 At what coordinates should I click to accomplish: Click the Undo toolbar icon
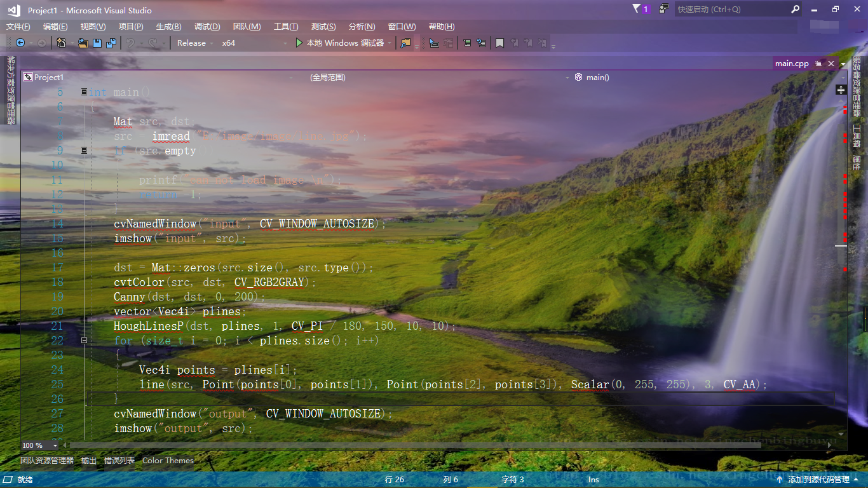(x=130, y=43)
